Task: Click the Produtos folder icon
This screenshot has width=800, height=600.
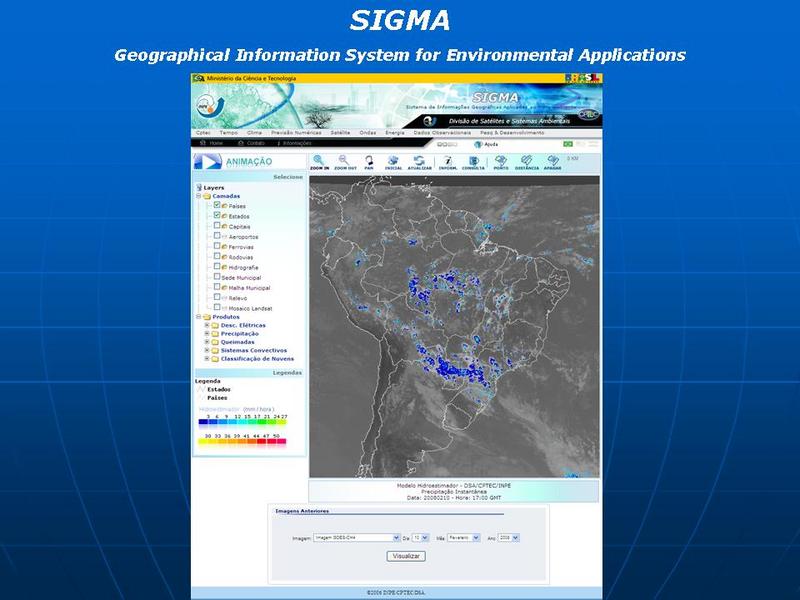Action: click(207, 317)
